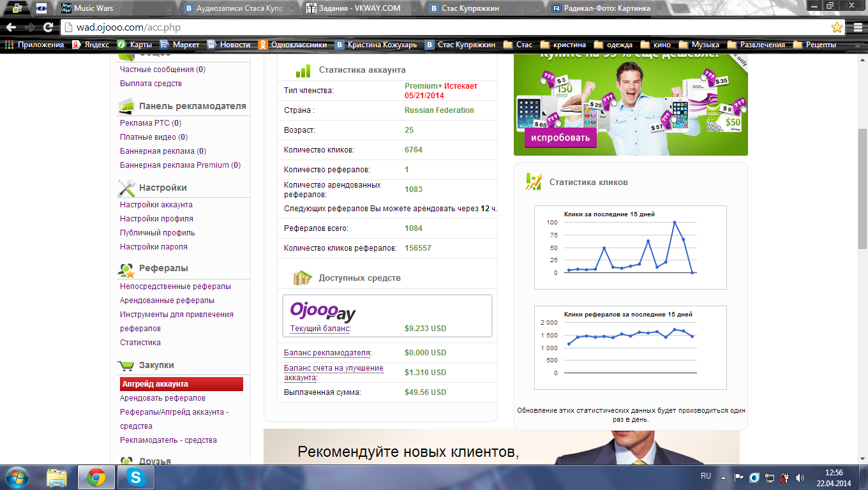This screenshot has height=490, width=868.
Task: View Публичный профиль
Action: pyautogui.click(x=158, y=233)
